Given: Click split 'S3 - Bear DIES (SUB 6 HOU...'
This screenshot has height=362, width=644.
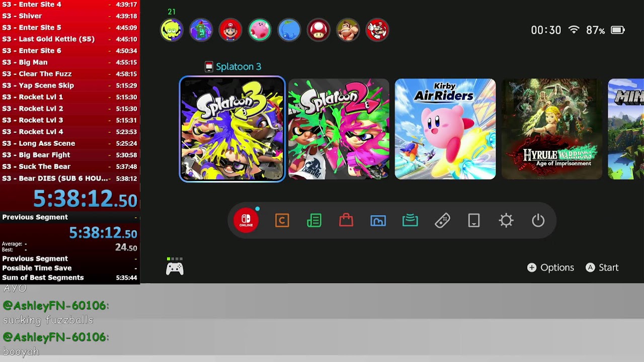Looking at the screenshot, I should tap(70, 178).
